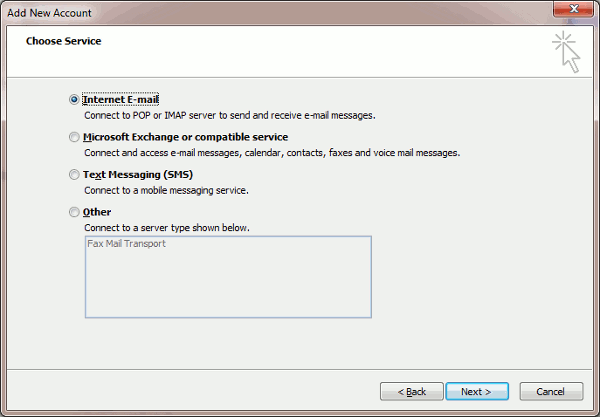Click the cursor star icon in header

pyautogui.click(x=565, y=52)
